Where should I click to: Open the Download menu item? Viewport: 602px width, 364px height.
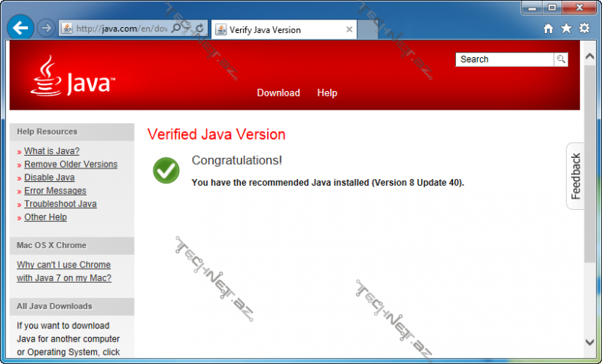click(278, 93)
